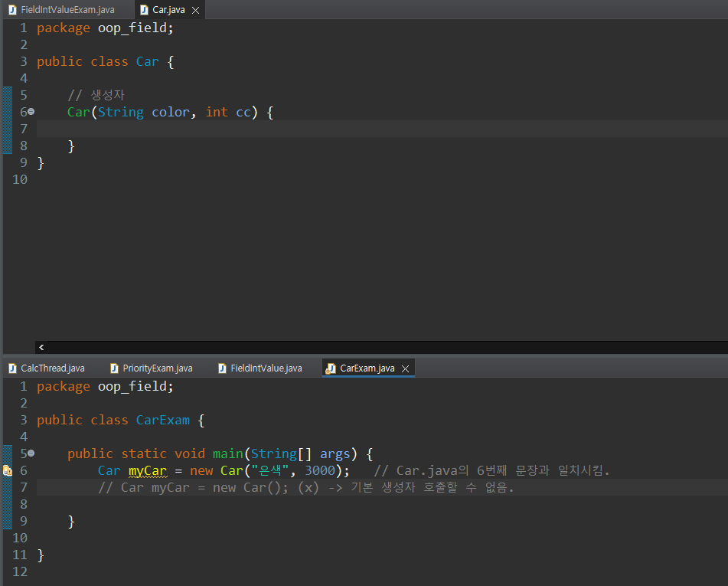Viewport: 728px width, 586px height.
Task: Click the main method name
Action: (x=227, y=453)
